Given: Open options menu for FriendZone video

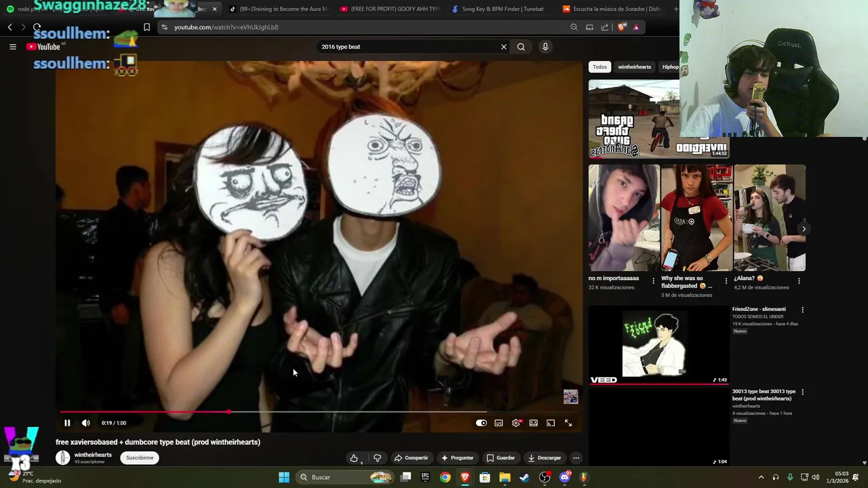Looking at the screenshot, I should [802, 310].
